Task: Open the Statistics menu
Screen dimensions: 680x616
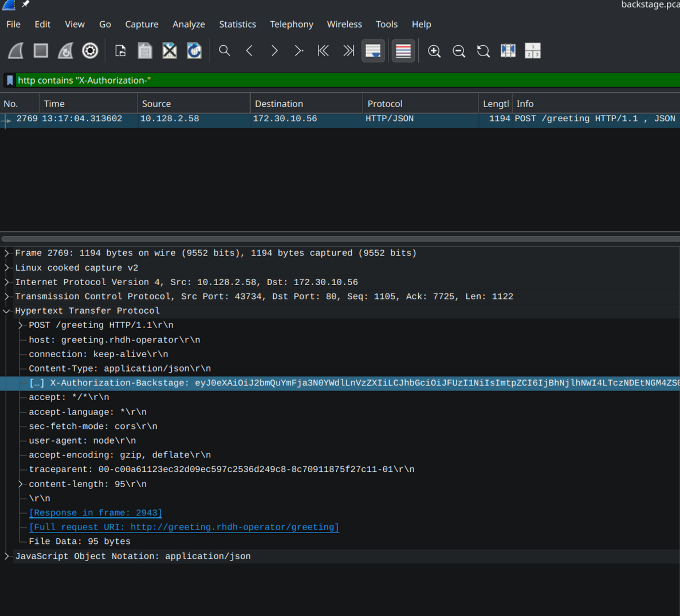Action: click(x=237, y=24)
